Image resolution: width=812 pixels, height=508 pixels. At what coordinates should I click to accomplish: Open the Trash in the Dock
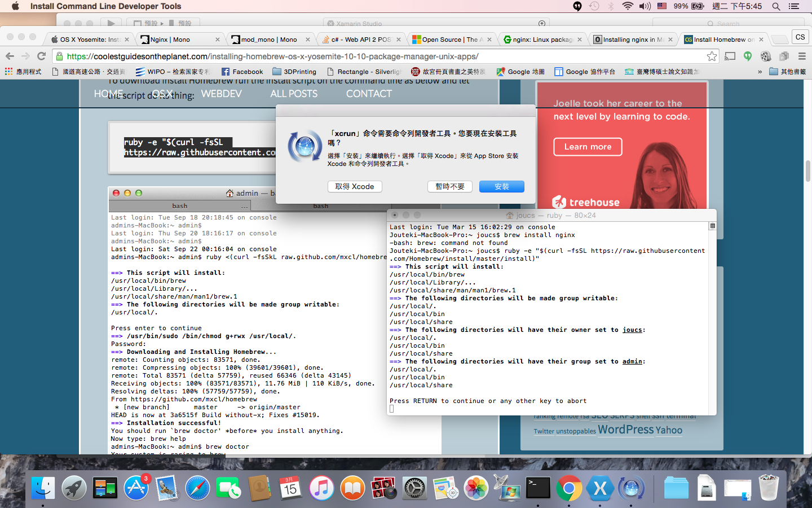[x=769, y=488]
